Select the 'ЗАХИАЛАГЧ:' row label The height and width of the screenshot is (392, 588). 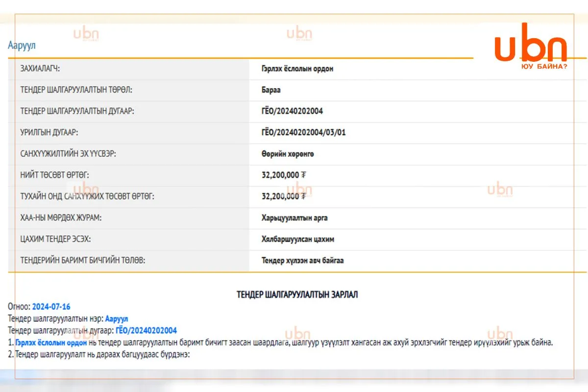click(40, 69)
